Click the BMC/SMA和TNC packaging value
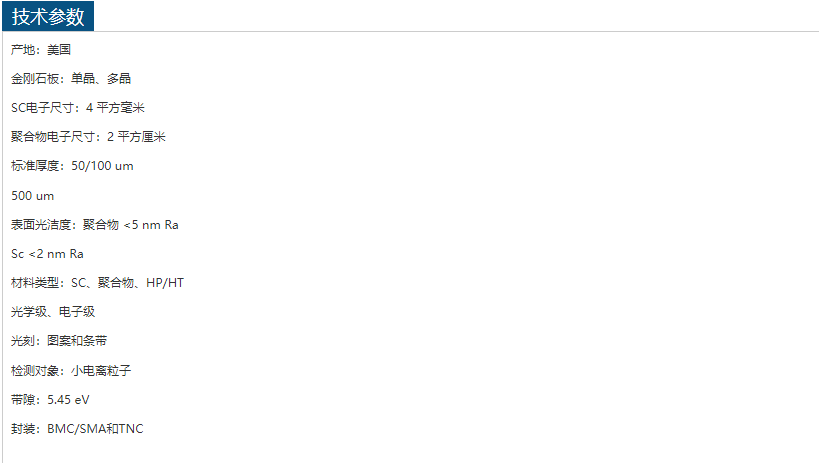Image resolution: width=819 pixels, height=463 pixels. [x=95, y=429]
